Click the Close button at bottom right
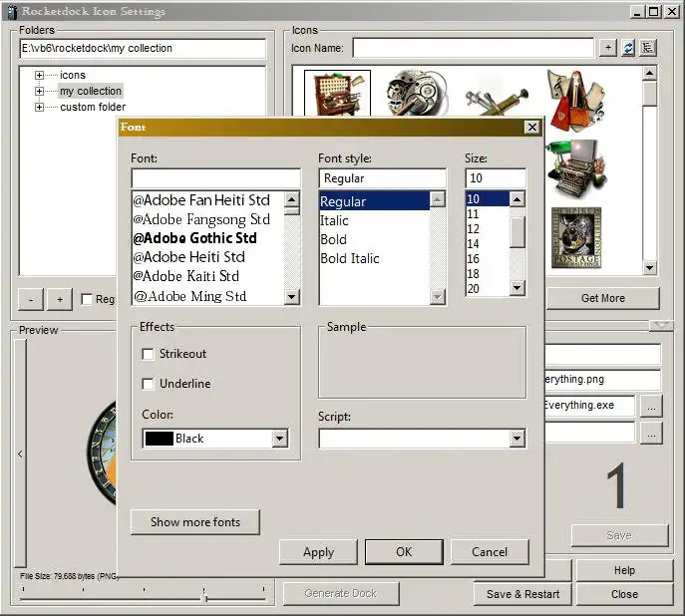This screenshot has width=685, height=616. 624,594
